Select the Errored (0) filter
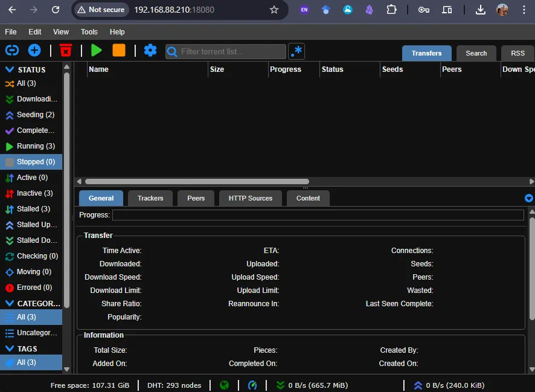Screen dimensions: 535x392 coord(31,288)
